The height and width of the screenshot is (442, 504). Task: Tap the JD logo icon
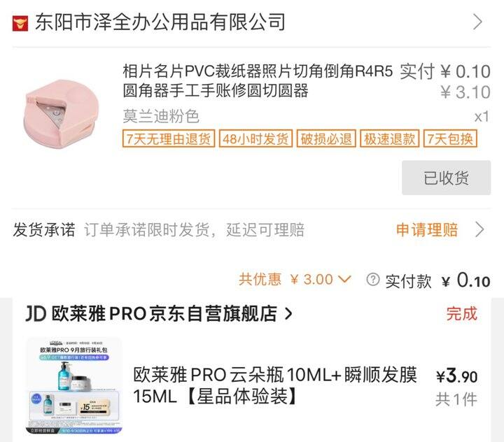36,313
